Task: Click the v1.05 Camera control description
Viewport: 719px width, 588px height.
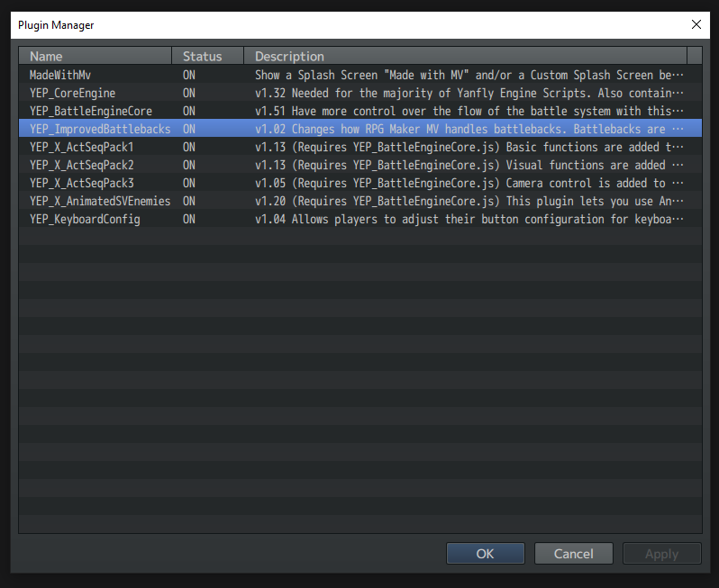Action: click(x=469, y=183)
